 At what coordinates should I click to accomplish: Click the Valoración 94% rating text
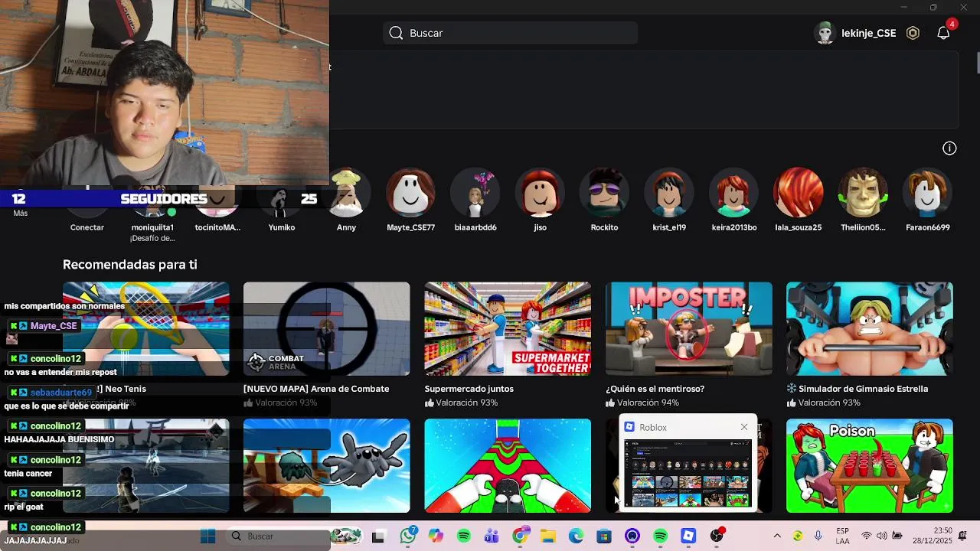point(648,403)
